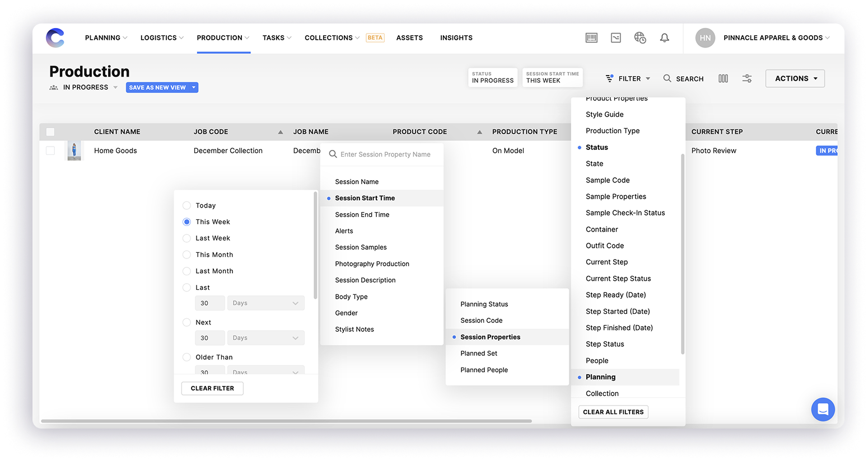Open the activity chart icon in header

tap(616, 38)
